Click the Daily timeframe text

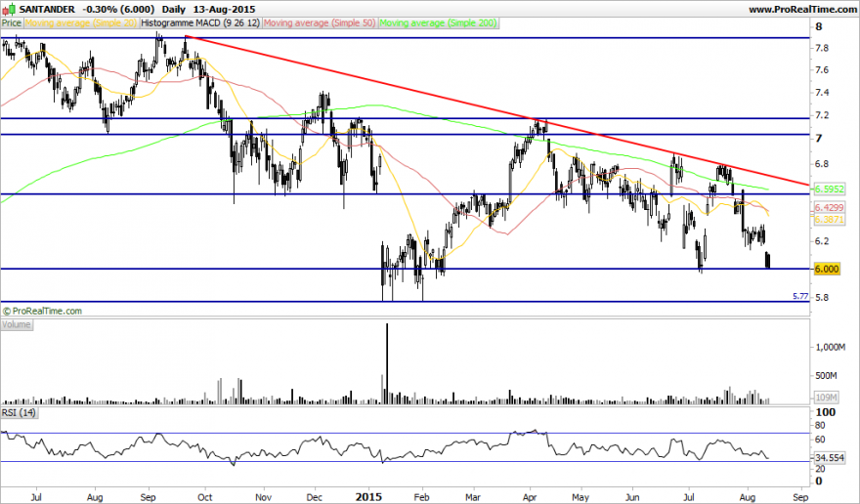click(173, 10)
